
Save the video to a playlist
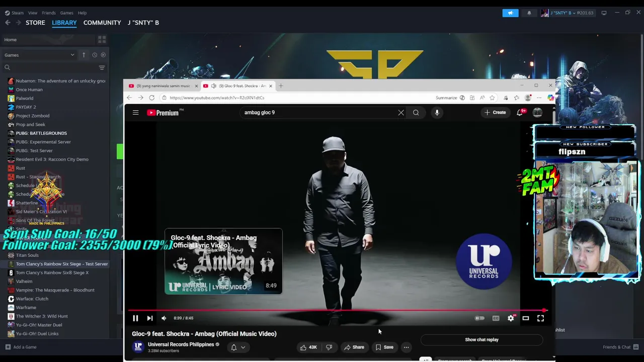click(x=384, y=347)
